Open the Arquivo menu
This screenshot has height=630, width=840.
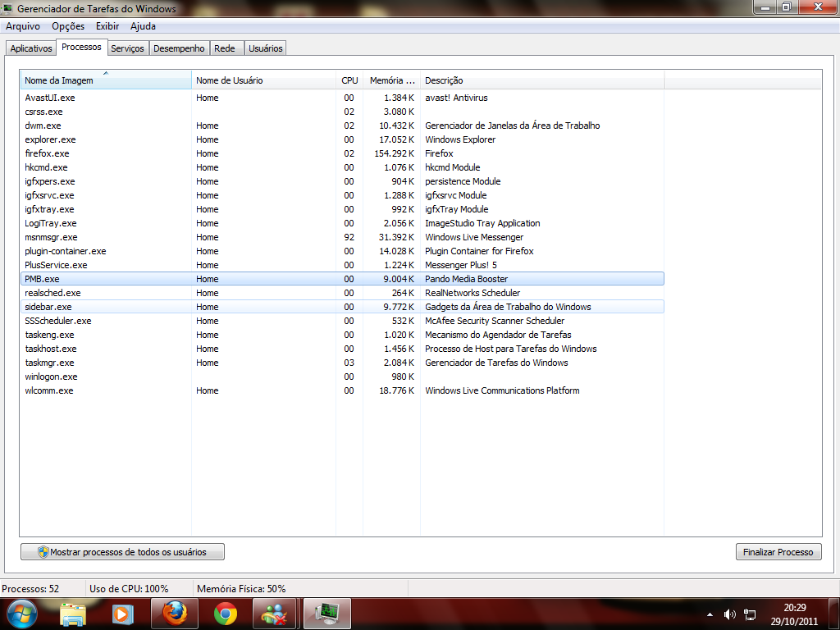coord(22,25)
